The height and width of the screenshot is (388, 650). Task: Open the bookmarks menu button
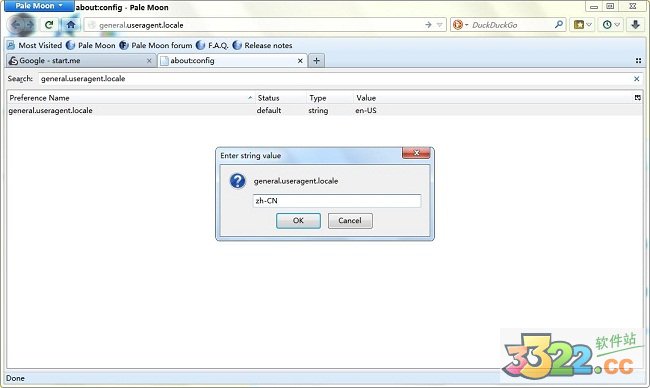(x=582, y=25)
